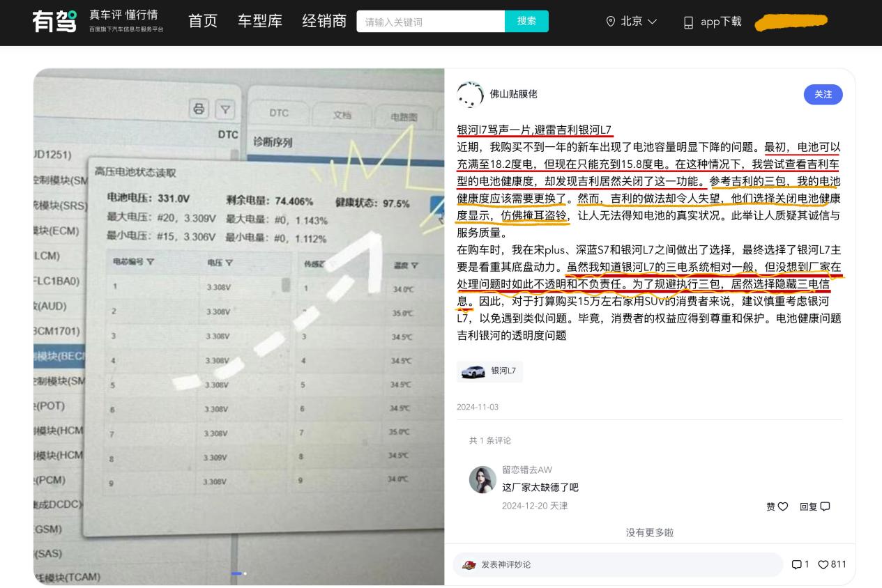The height and width of the screenshot is (588, 882).
Task: Click the username 佛山贴膜佬
Action: [x=515, y=94]
